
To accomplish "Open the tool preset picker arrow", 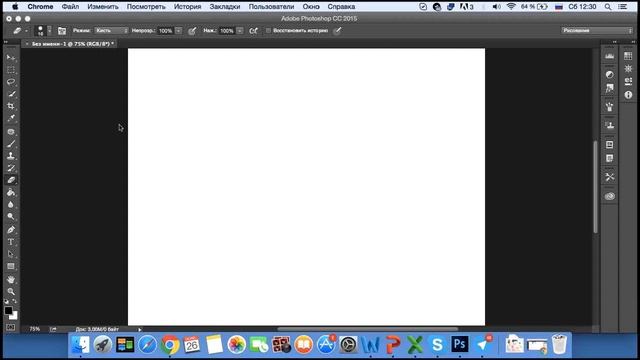I will pos(26,31).
